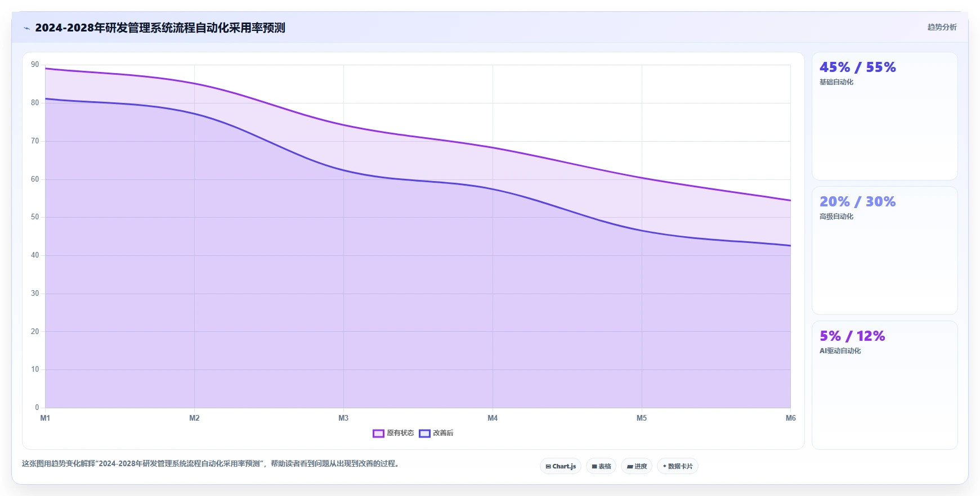
Task: Select the 20% / 30% value
Action: [x=857, y=202]
